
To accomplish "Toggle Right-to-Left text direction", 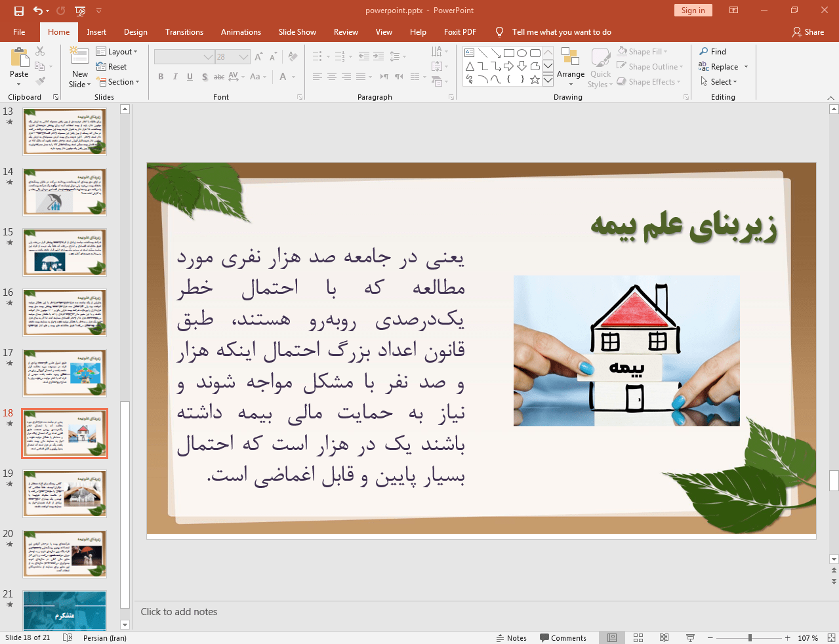I will click(x=399, y=77).
